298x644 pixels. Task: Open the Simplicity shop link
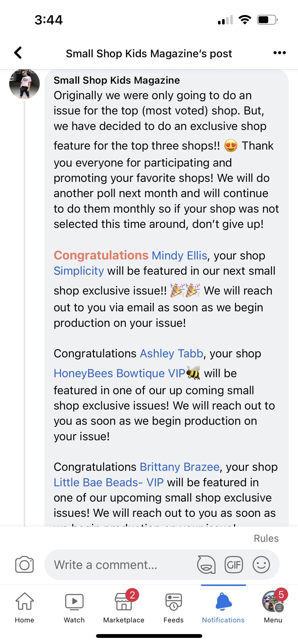79,271
